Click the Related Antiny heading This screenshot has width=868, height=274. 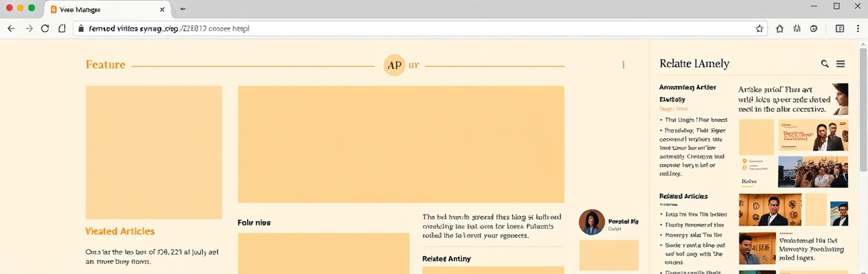click(x=447, y=258)
